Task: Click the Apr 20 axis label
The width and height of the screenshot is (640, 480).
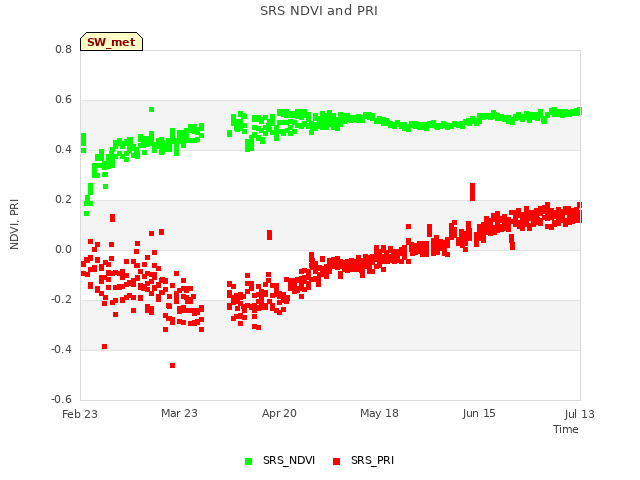Action: click(x=279, y=413)
